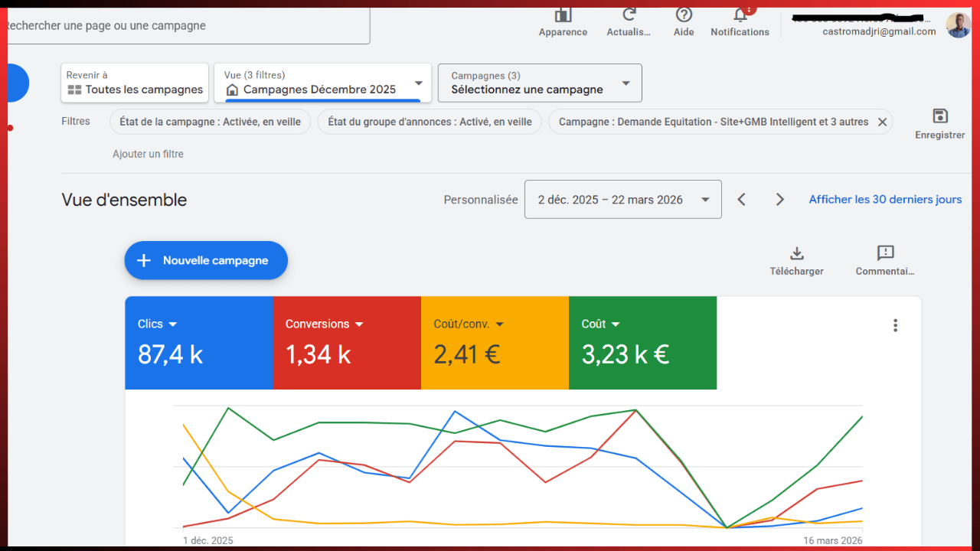The height and width of the screenshot is (551, 980).
Task: Click the user profile avatar
Action: [958, 25]
